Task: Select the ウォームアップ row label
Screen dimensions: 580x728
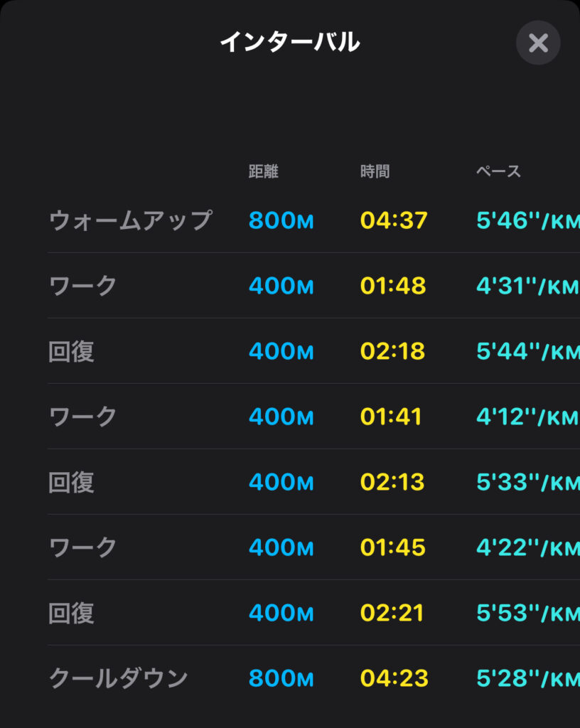Action: [x=130, y=220]
